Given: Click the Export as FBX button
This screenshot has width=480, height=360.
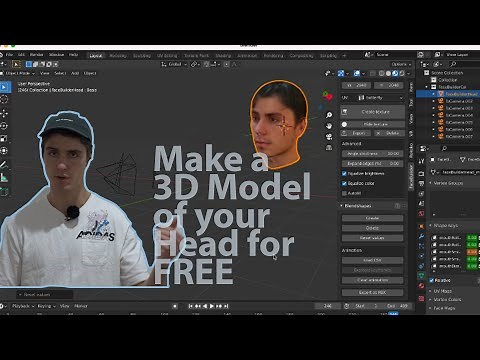Looking at the screenshot, I should [372, 293].
